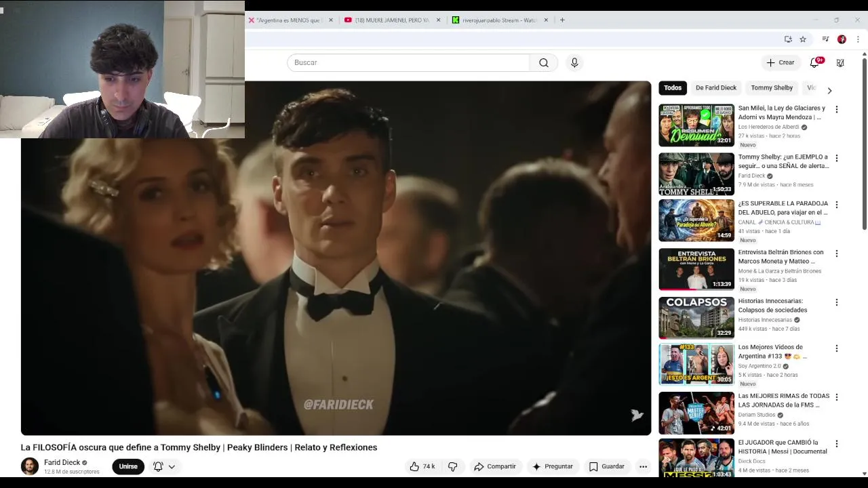
Task: Open more actions ellipsis below the video
Action: point(643,466)
